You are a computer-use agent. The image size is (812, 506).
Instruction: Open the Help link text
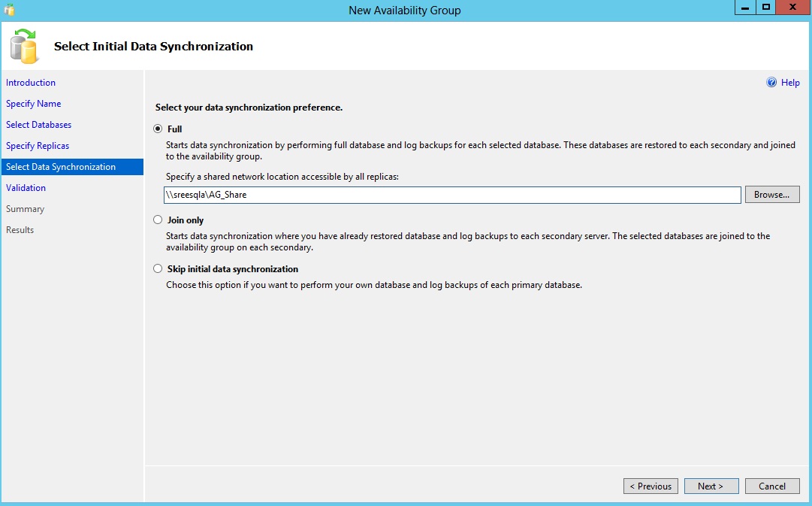click(790, 83)
